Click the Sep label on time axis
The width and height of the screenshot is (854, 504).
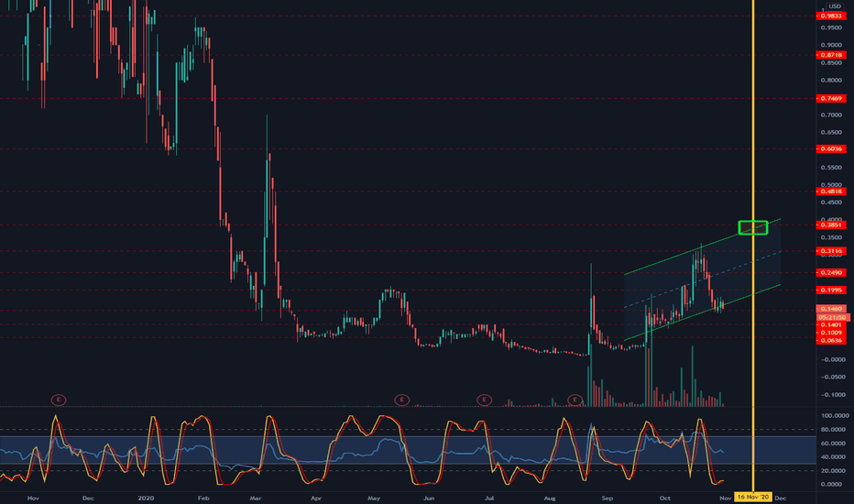click(x=608, y=498)
